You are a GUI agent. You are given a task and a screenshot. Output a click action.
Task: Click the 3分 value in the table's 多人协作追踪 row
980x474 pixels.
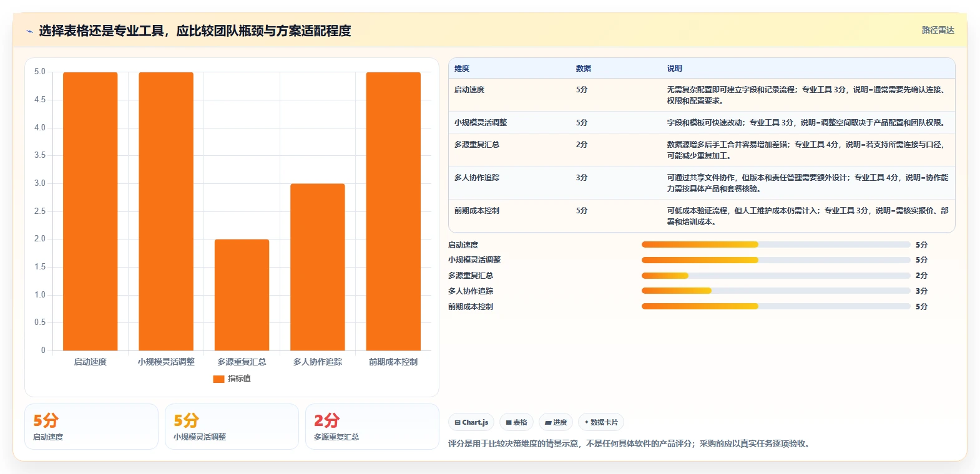tap(582, 178)
